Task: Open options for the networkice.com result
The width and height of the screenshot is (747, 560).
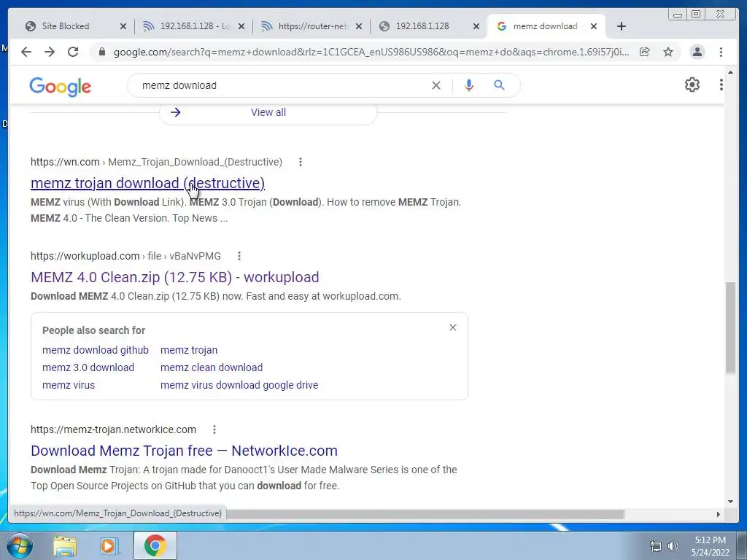Action: (214, 429)
